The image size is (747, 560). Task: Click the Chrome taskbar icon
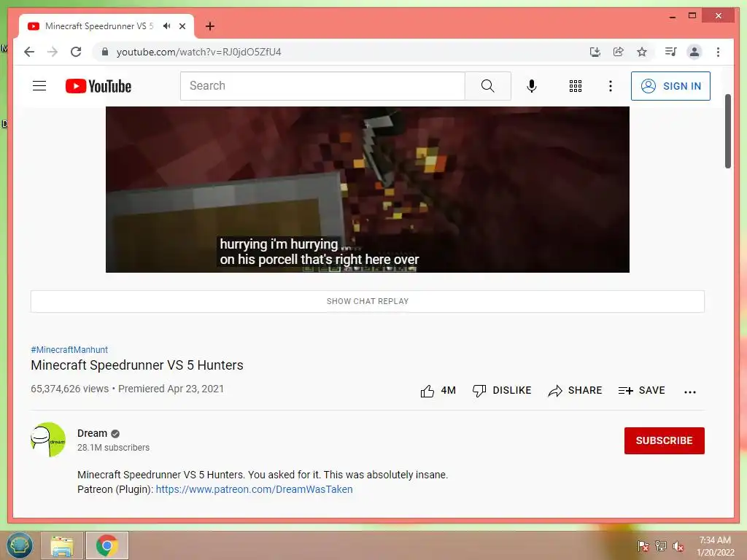point(107,545)
